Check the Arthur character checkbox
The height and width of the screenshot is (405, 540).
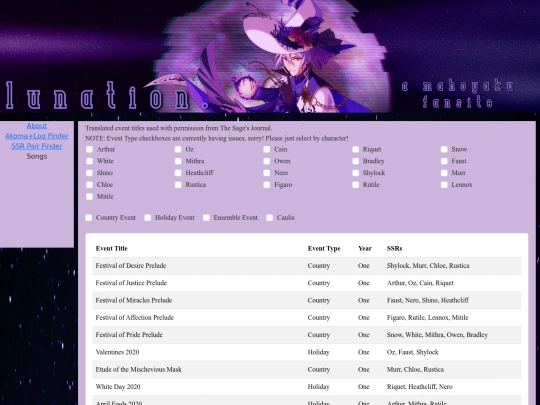pos(90,149)
